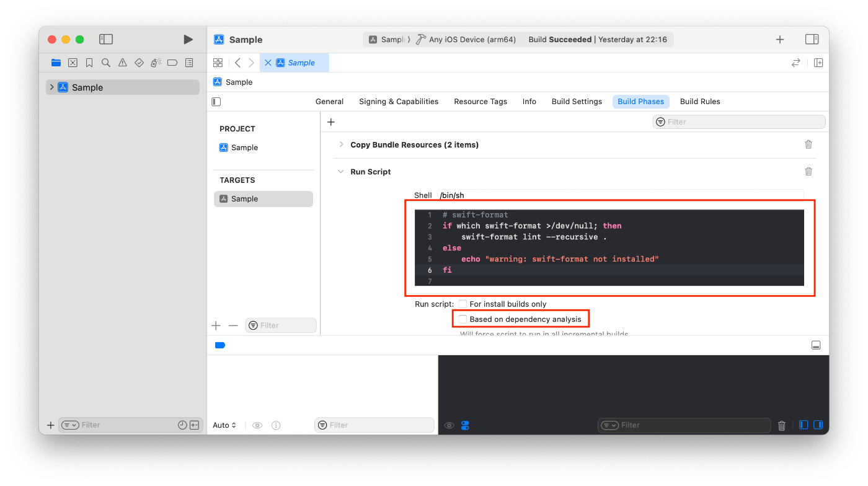
Task: Go back in editor history
Action: (237, 63)
